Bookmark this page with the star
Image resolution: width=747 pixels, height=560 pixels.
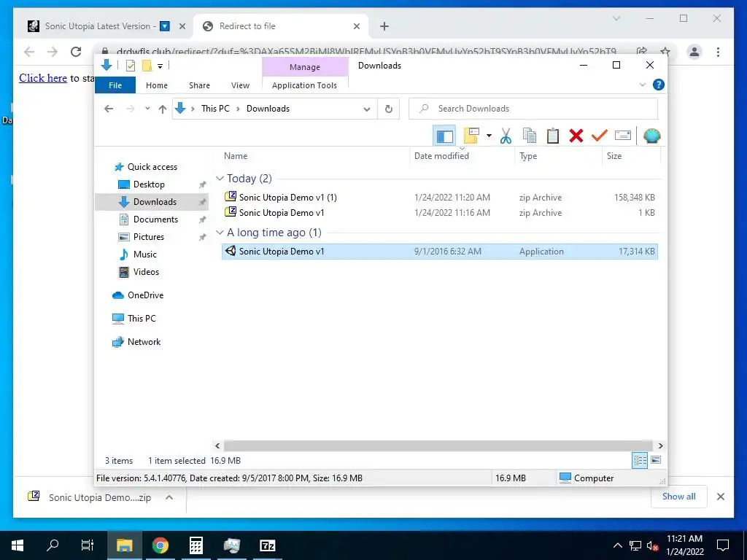[665, 52]
